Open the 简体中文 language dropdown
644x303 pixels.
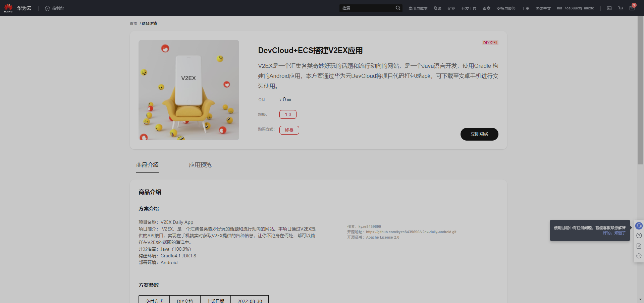(543, 8)
